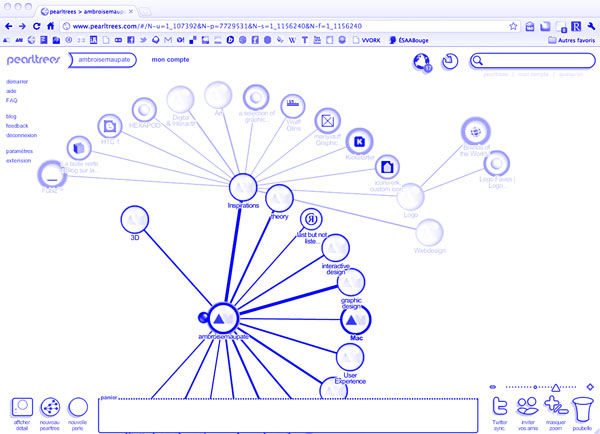Screen dimensions: 600x434
Task: Open the Kickstarter pearl
Action: point(359,142)
